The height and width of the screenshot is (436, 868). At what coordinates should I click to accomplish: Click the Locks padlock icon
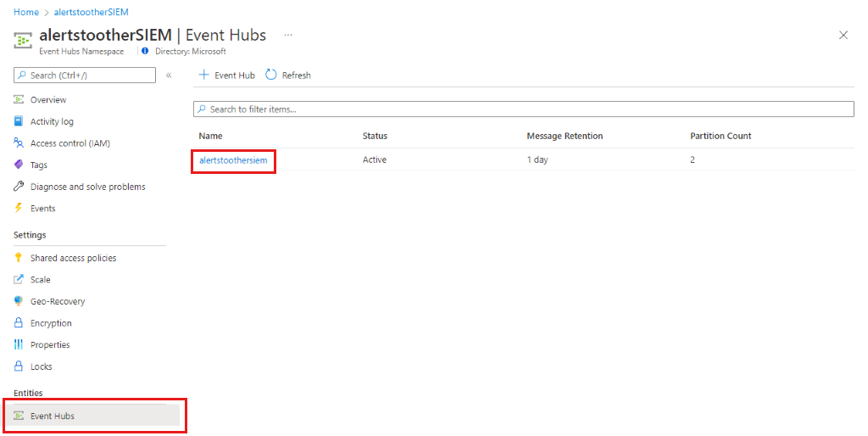(x=19, y=366)
